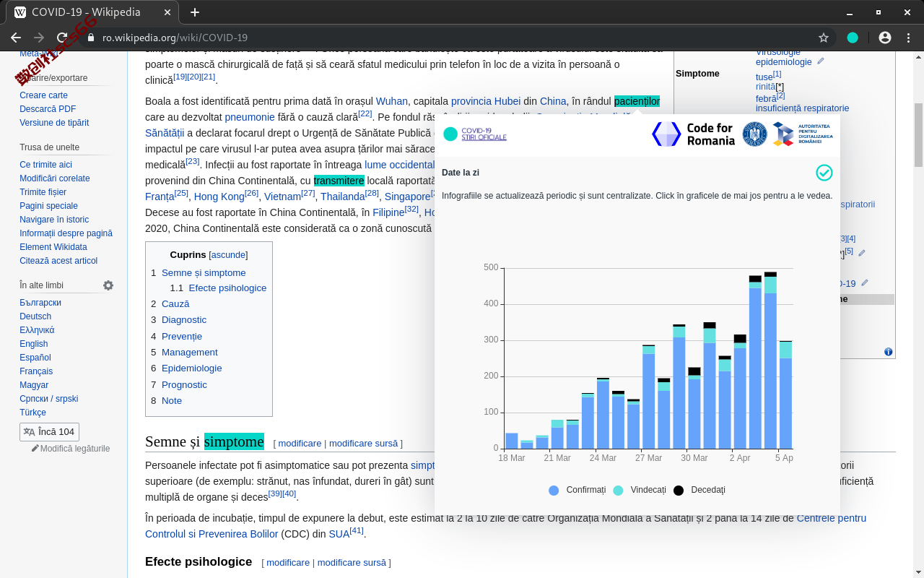Jump to Cauză in contents

175,303
